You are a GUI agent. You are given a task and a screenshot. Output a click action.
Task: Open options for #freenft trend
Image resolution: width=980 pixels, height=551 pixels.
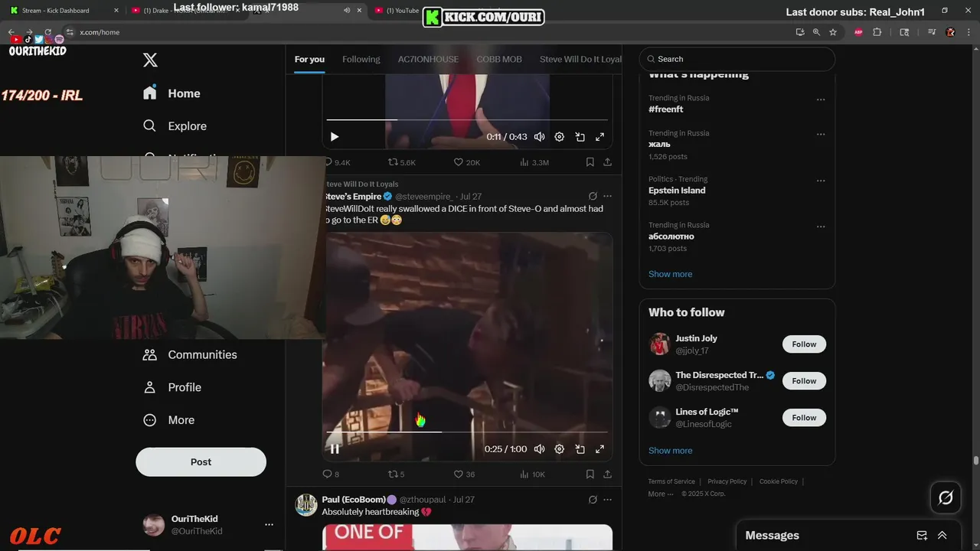pos(821,99)
